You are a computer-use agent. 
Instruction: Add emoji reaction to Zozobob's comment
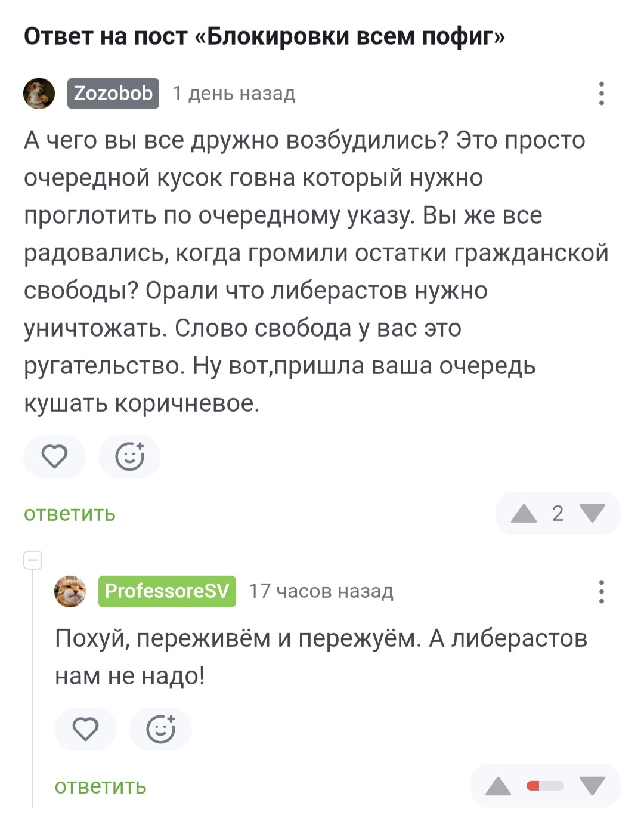pyautogui.click(x=129, y=457)
